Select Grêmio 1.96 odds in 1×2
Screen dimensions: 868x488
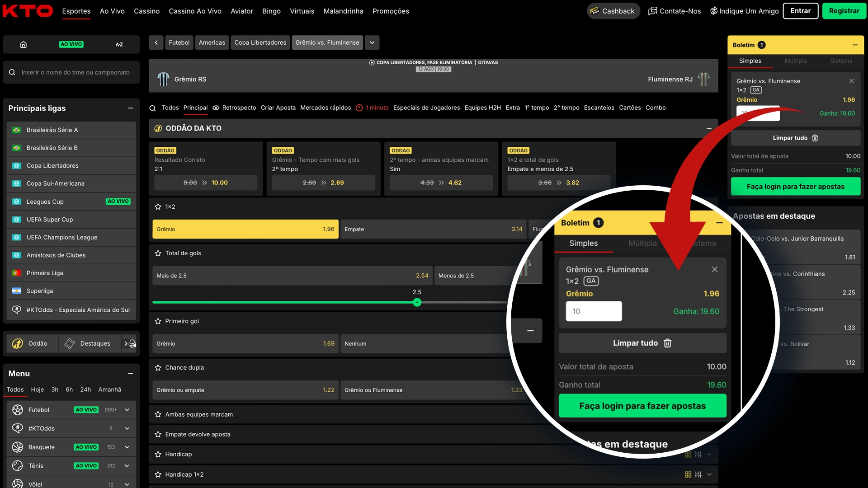pos(245,229)
